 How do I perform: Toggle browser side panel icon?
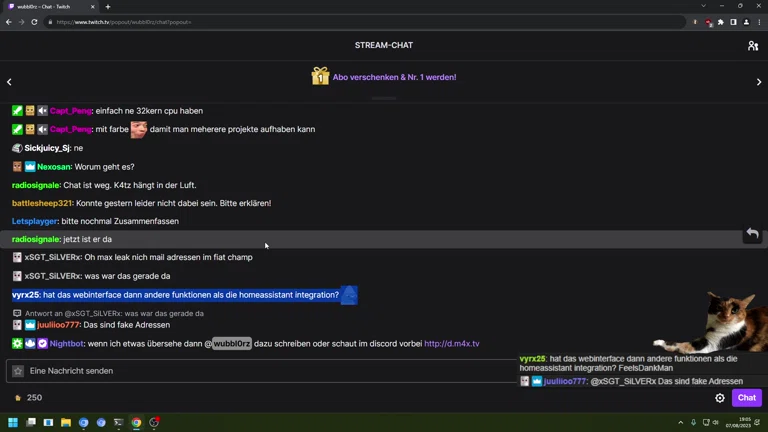pos(733,22)
